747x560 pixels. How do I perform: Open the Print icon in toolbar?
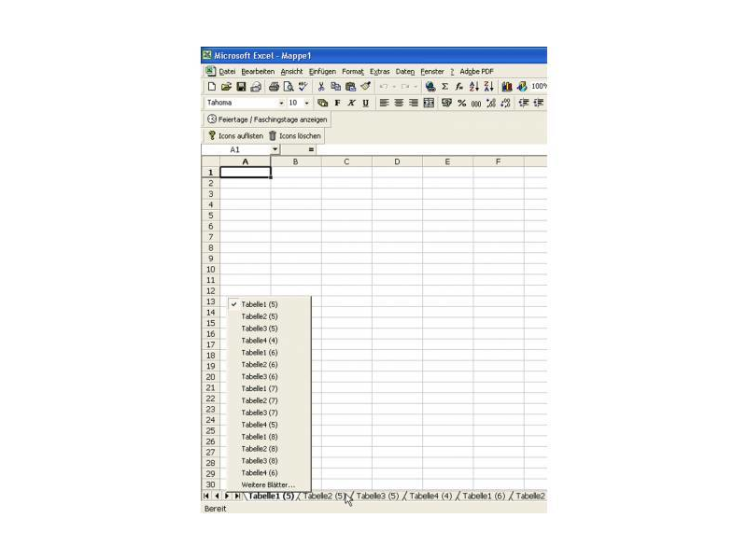pyautogui.click(x=274, y=87)
